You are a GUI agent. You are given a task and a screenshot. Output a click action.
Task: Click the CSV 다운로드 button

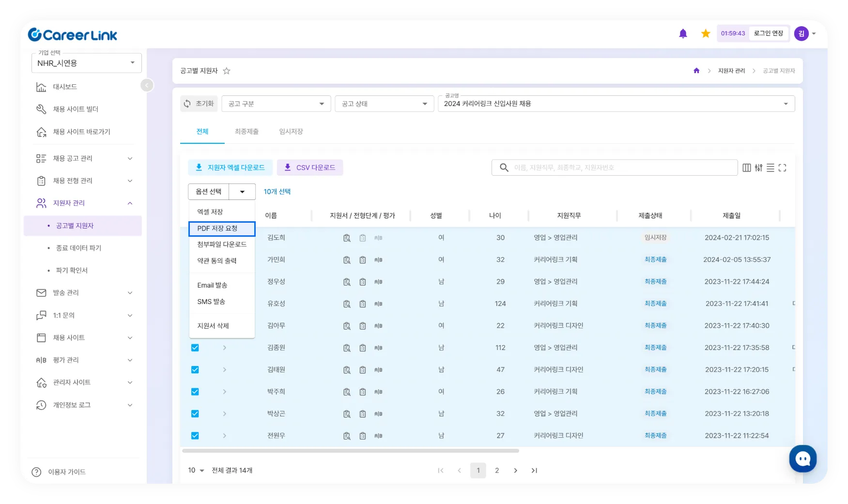point(310,168)
